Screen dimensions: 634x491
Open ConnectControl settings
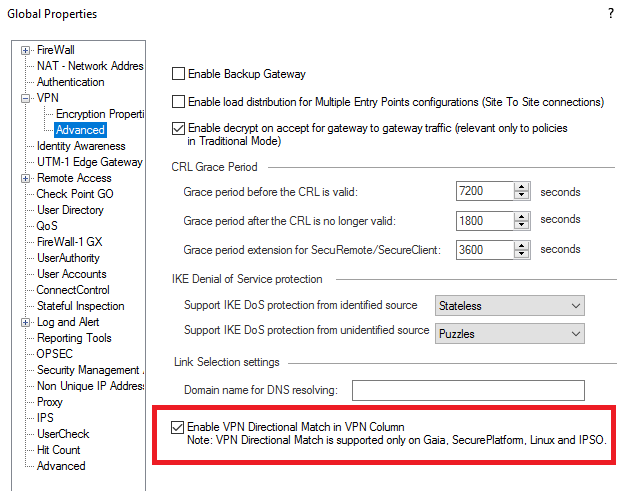coord(73,290)
